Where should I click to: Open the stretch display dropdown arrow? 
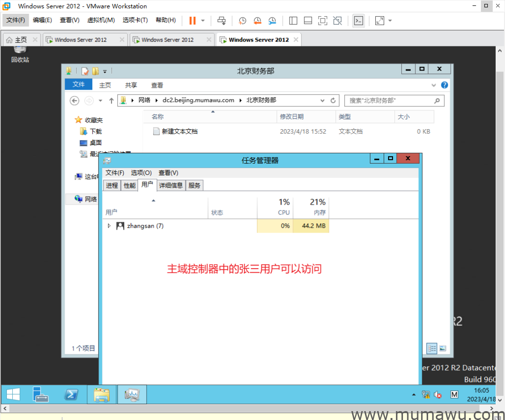[x=390, y=21]
